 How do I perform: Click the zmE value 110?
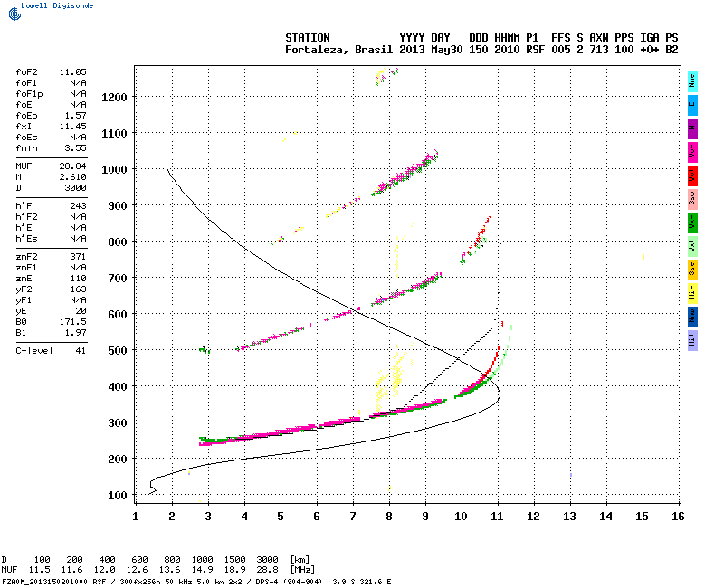tap(78, 279)
